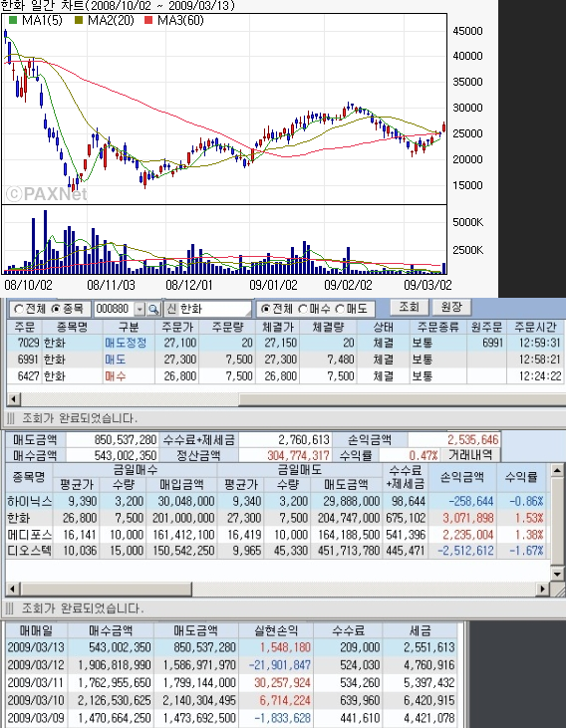The width and height of the screenshot is (566, 728).
Task: Click the 메디포스 row name
Action: pyautogui.click(x=29, y=535)
